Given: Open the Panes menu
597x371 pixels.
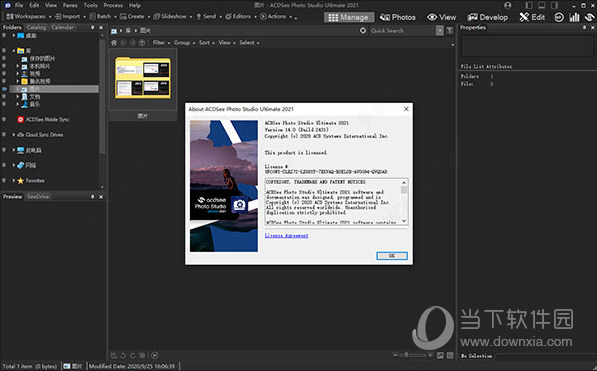Looking at the screenshot, I should point(70,5).
